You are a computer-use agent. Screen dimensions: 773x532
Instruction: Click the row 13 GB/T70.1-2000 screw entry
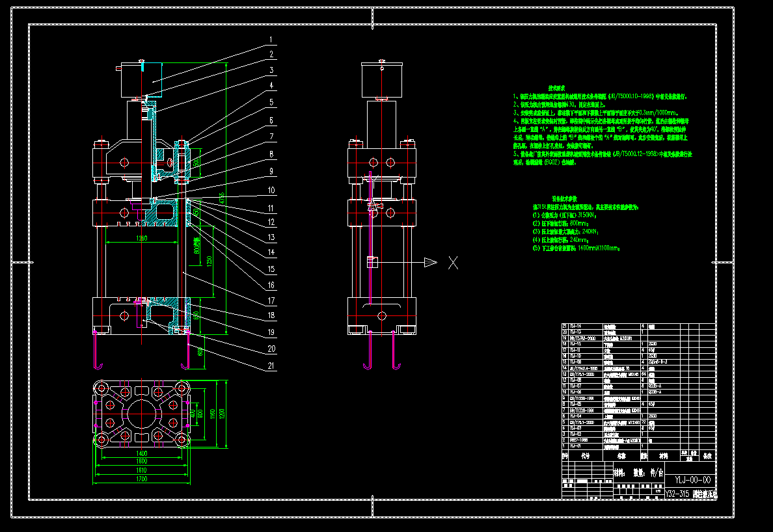click(x=582, y=374)
